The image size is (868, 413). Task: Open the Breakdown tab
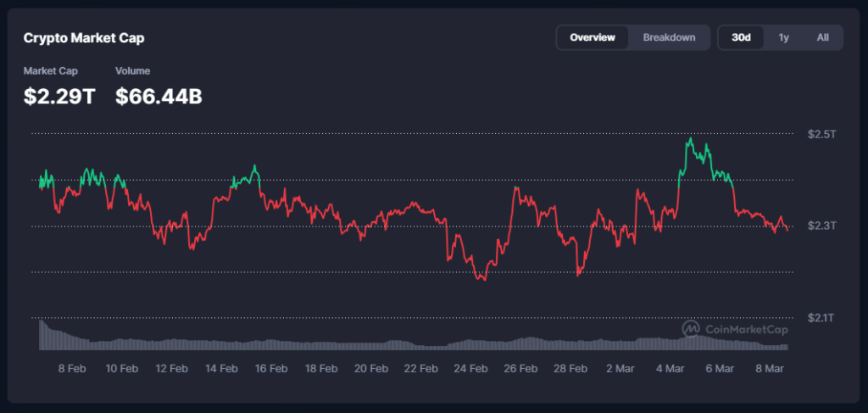[669, 37]
